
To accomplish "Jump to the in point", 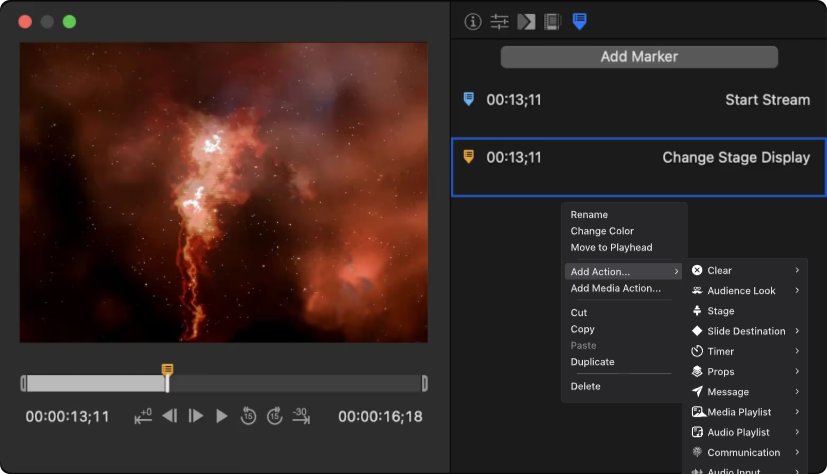I will tap(143, 416).
